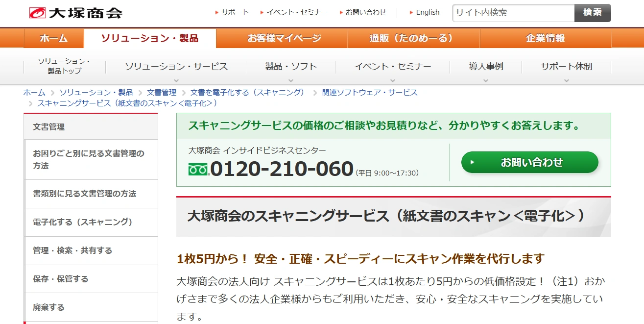Screen dimensions: 644x324
Task: Click the green banner headline about スキャニングサービスの価格
Action: pyautogui.click(x=384, y=125)
